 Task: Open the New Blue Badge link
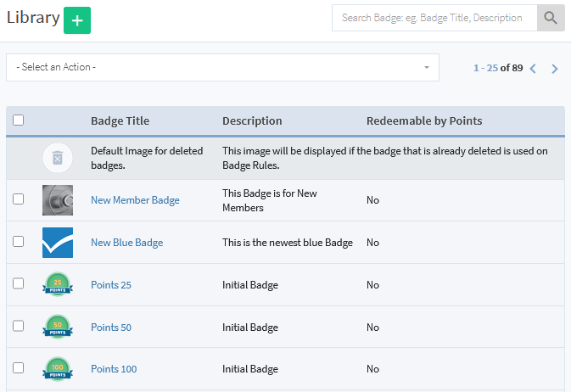point(126,243)
